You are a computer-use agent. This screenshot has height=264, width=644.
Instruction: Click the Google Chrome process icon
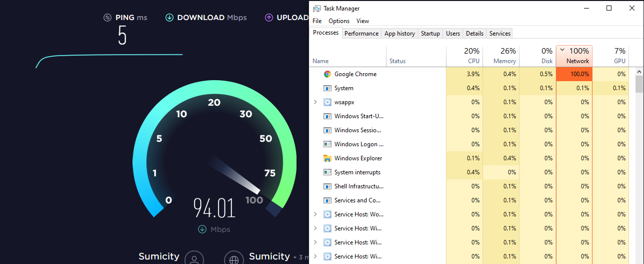click(x=327, y=74)
